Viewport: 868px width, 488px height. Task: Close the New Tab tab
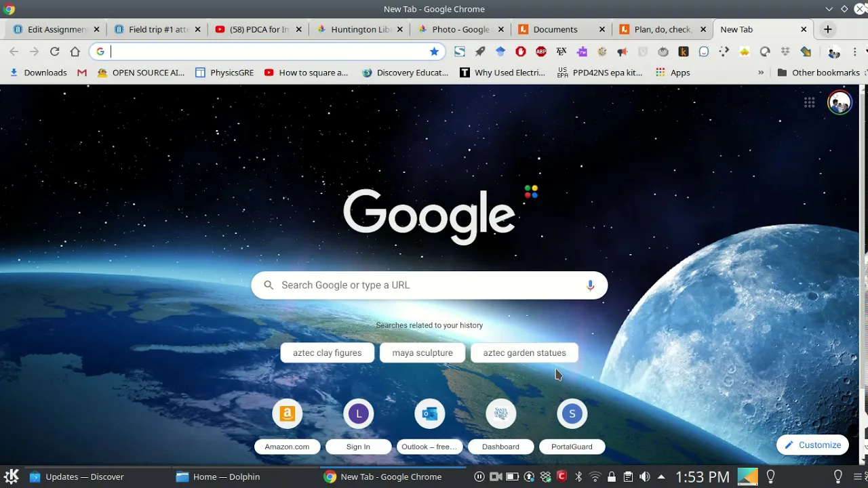[x=804, y=29]
